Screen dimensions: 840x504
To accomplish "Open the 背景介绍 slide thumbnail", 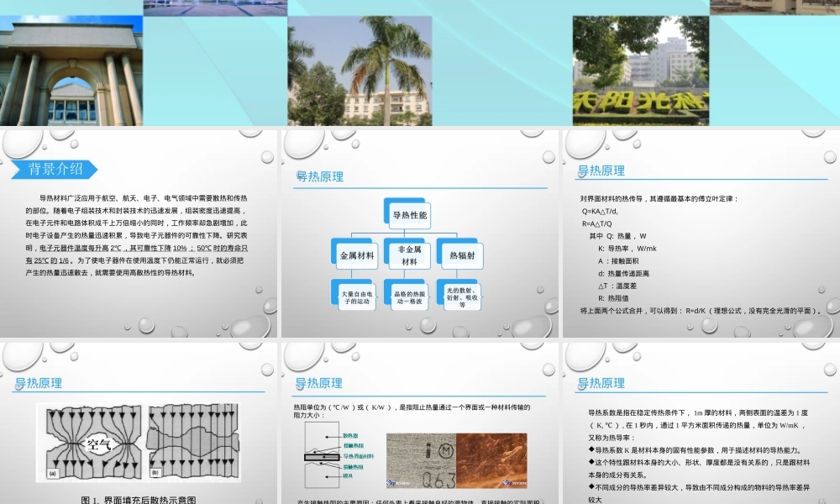I will [139, 234].
